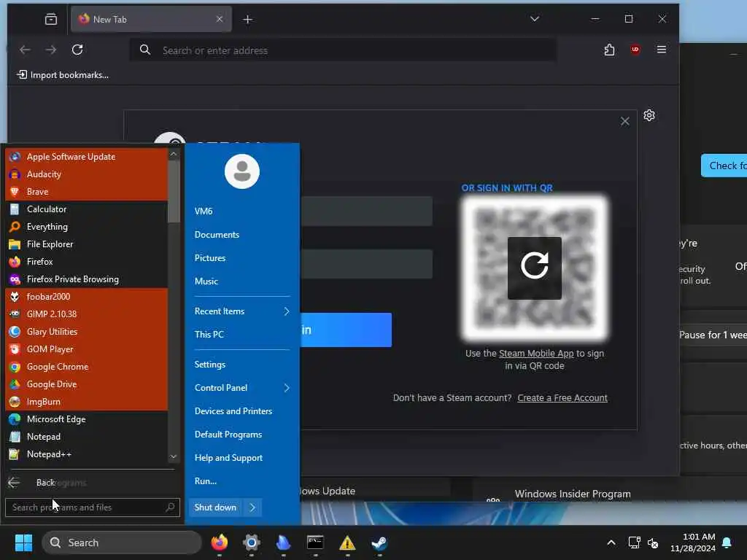Image resolution: width=747 pixels, height=560 pixels.
Task: Open Google Drive from the programs list
Action: (86, 384)
